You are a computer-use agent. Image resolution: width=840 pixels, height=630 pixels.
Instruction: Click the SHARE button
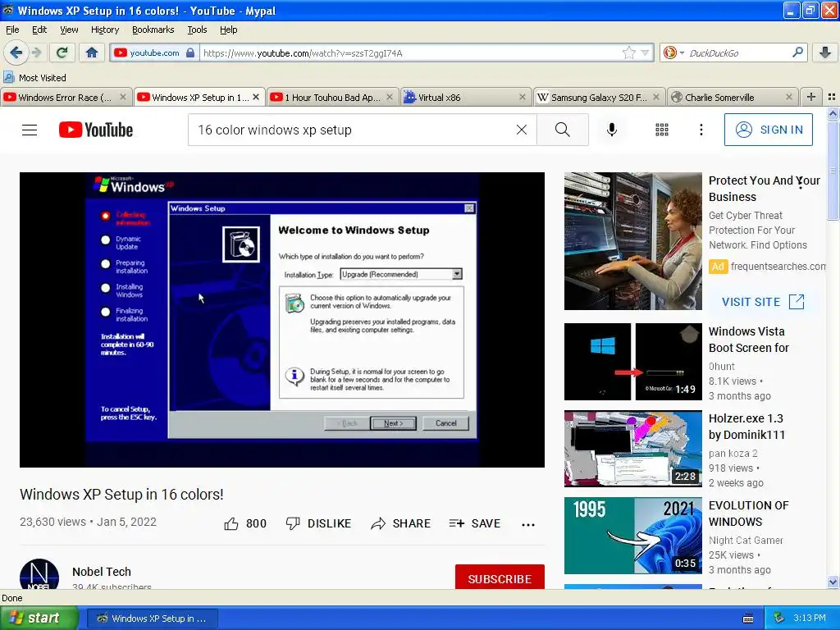click(400, 523)
